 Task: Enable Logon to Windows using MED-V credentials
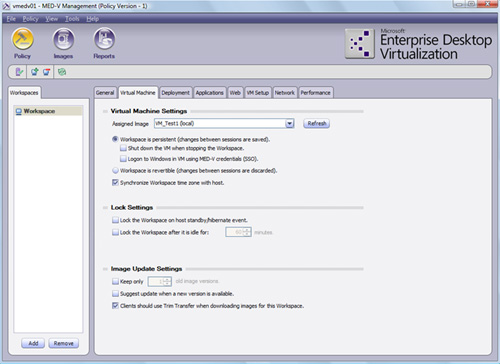[123, 159]
